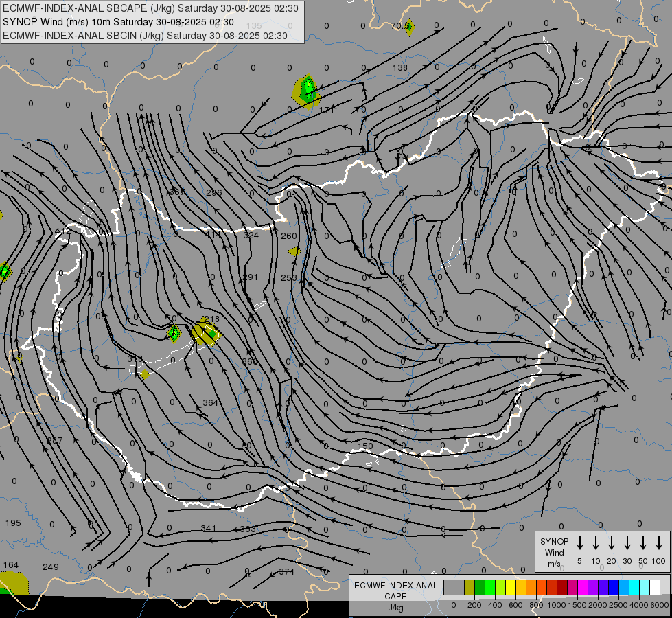Click the CAPE value 324 on the map
672x618 pixels.
click(x=251, y=235)
